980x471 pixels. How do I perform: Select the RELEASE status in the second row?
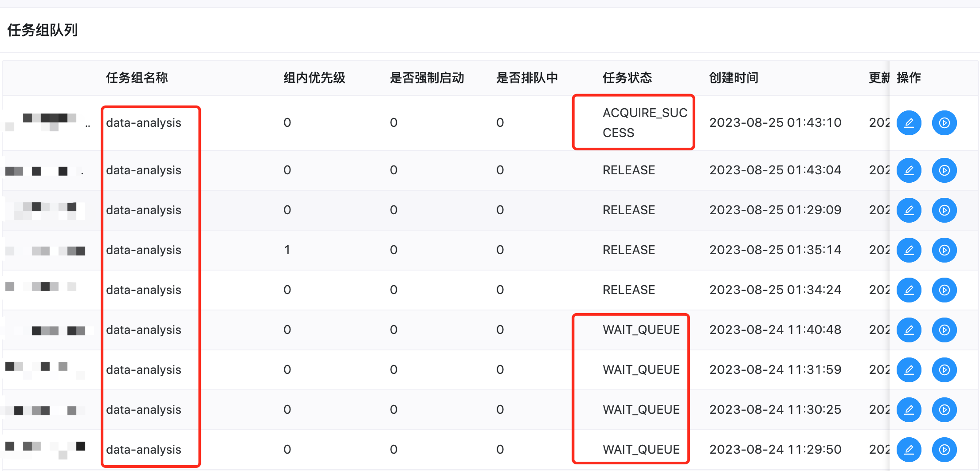click(628, 170)
